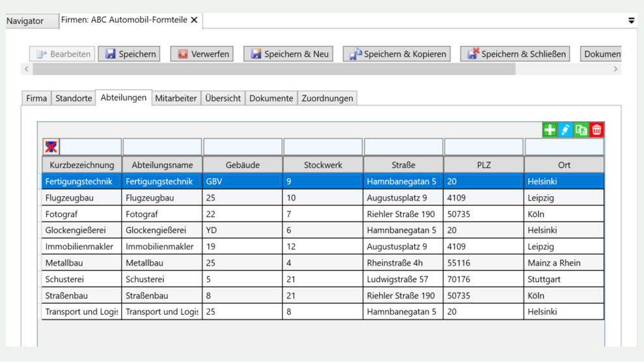This screenshot has height=363, width=644.
Task: Open the Standorte tab
Action: (x=74, y=98)
